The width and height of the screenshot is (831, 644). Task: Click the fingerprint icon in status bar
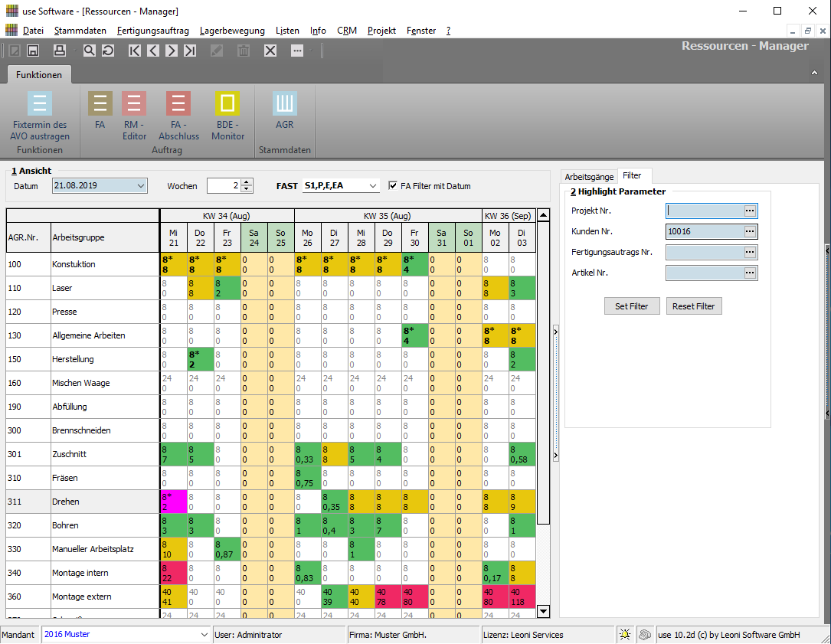point(644,635)
